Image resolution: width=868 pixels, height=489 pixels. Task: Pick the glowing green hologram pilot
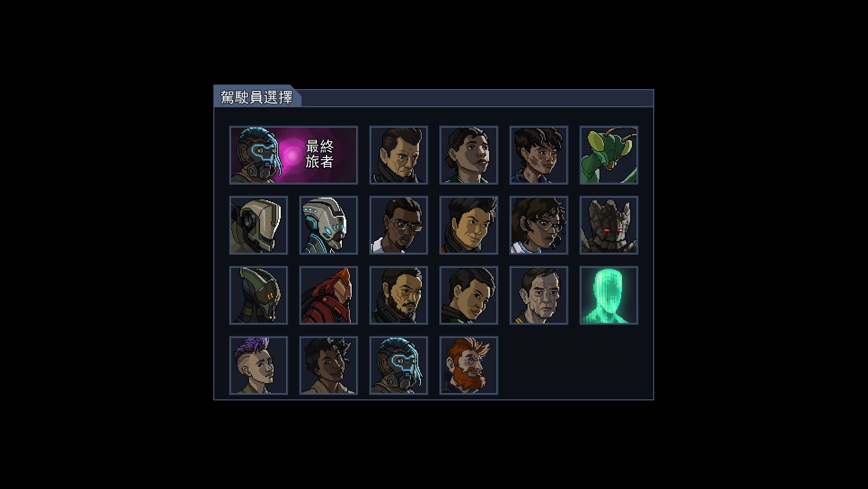coord(609,295)
